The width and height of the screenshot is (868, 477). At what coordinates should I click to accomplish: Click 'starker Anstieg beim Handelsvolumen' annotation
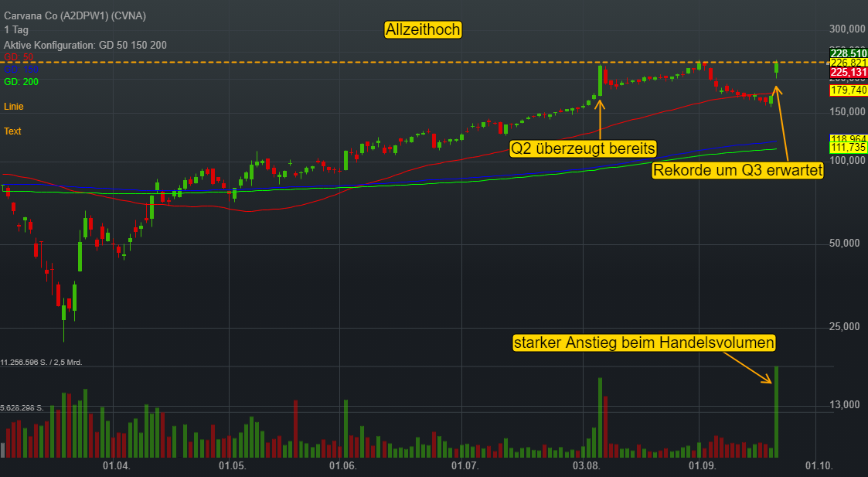coord(644,343)
